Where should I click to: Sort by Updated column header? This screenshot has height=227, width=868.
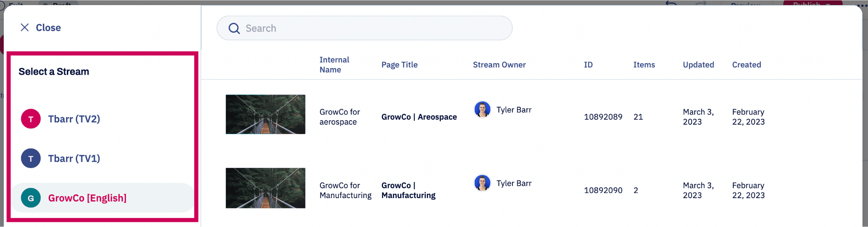pos(698,64)
